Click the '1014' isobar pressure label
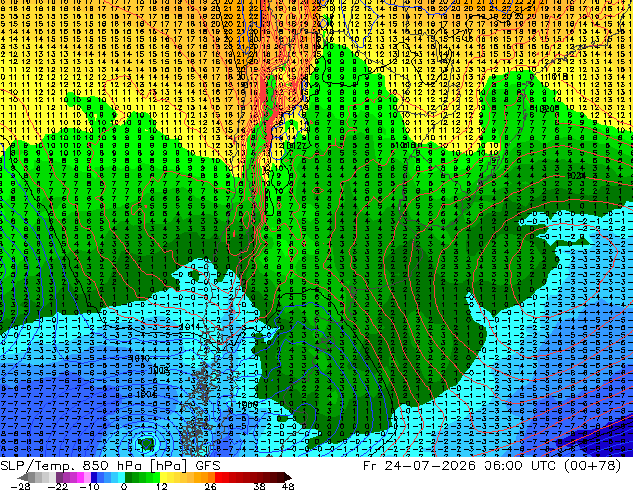Screen dimensions: 634x490 pyautogui.click(x=188, y=326)
